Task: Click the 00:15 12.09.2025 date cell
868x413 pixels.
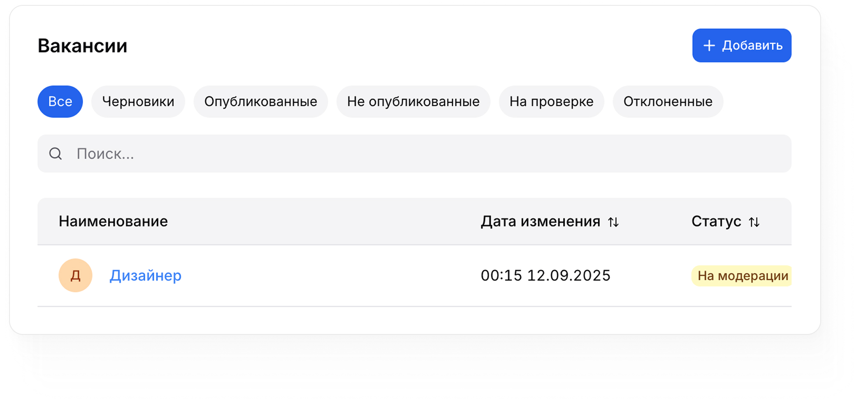Action: click(545, 276)
